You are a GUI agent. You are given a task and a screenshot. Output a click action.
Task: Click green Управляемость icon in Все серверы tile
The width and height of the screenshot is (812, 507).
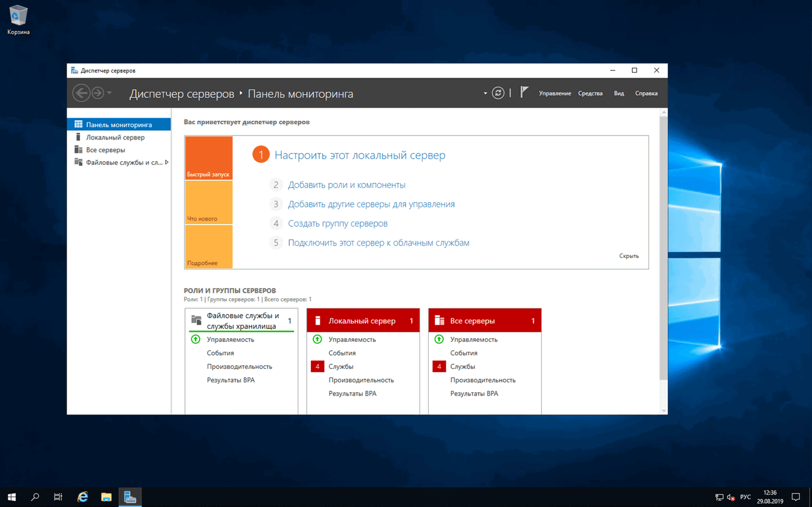[x=439, y=339]
